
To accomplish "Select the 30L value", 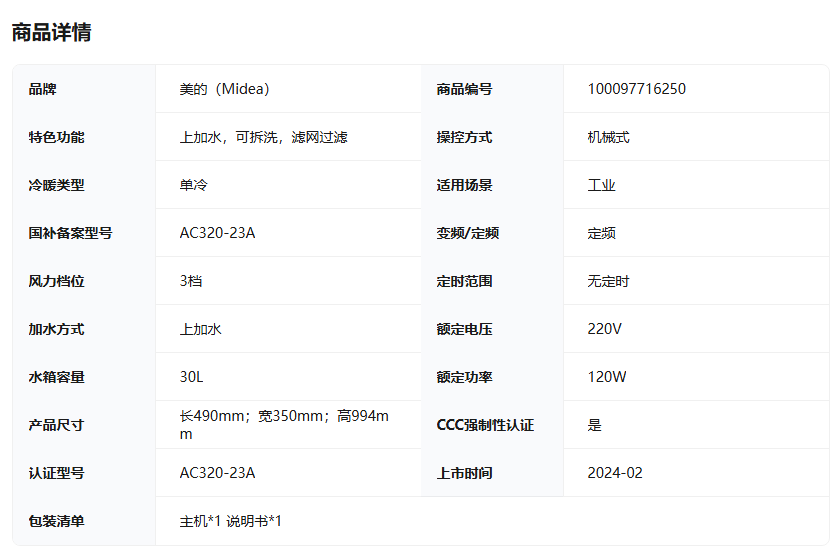I will 191,377.
